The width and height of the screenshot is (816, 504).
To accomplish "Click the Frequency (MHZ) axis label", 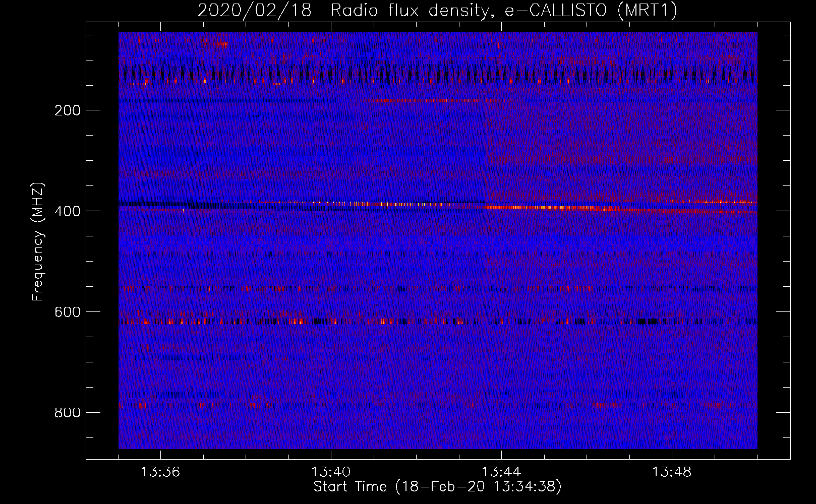I will 38,242.
